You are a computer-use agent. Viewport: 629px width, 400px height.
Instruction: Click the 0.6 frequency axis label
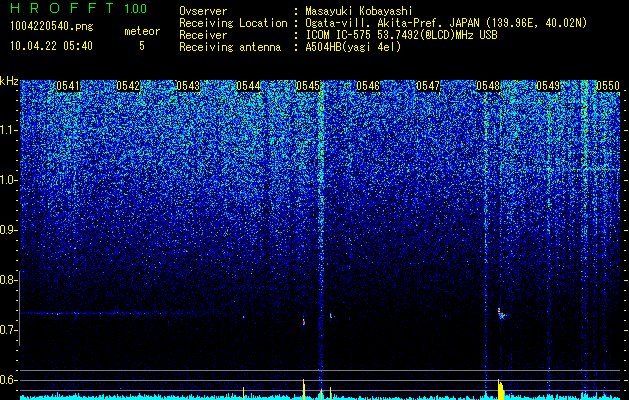click(x=8, y=380)
